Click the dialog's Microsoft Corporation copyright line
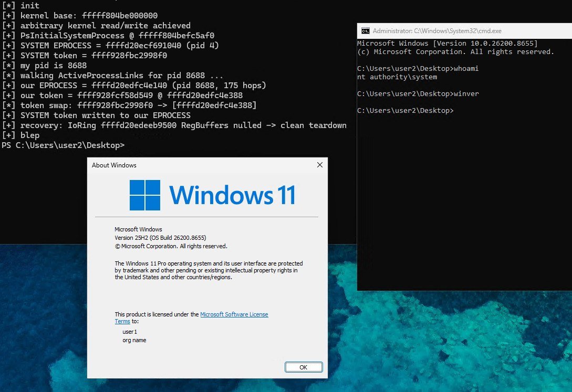Screen dimensions: 572x392 tap(171, 246)
